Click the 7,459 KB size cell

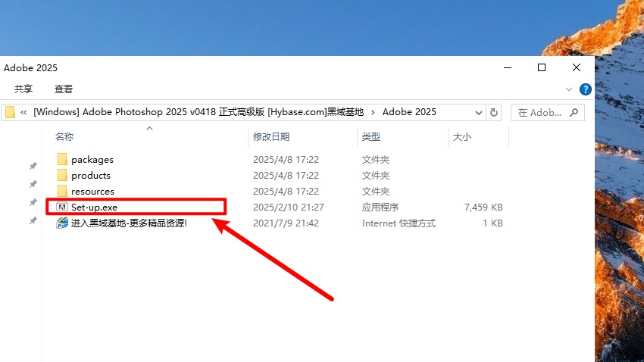point(483,208)
